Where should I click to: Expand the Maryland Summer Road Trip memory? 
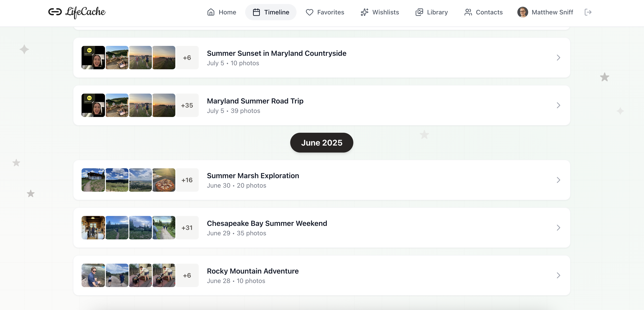(x=559, y=105)
